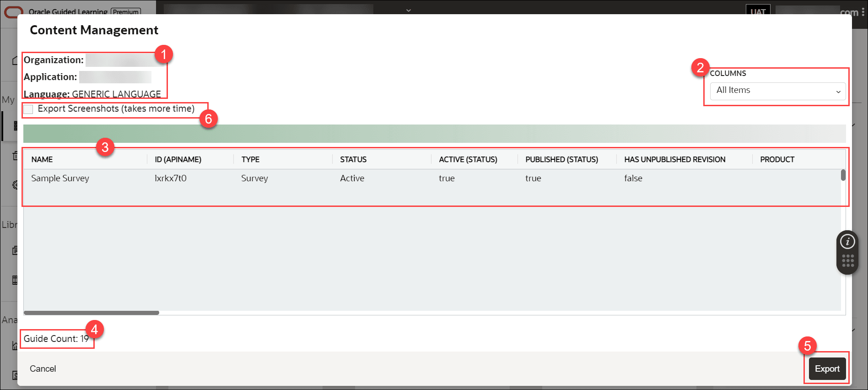Click the Active status cell

(x=352, y=178)
